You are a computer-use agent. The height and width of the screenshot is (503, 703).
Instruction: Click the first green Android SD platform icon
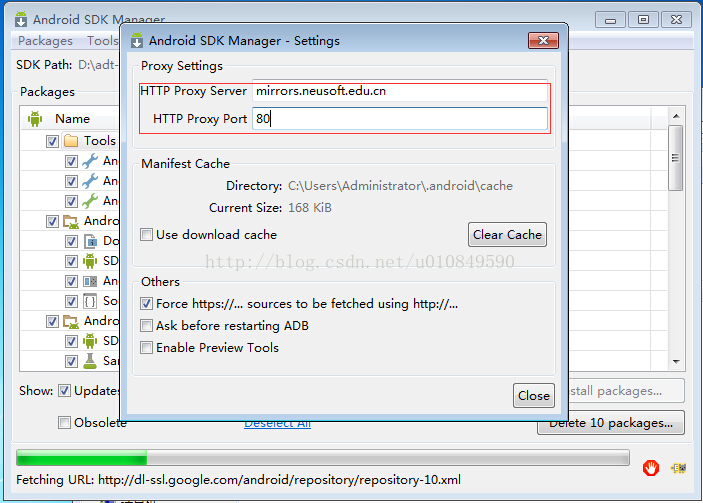pos(90,261)
